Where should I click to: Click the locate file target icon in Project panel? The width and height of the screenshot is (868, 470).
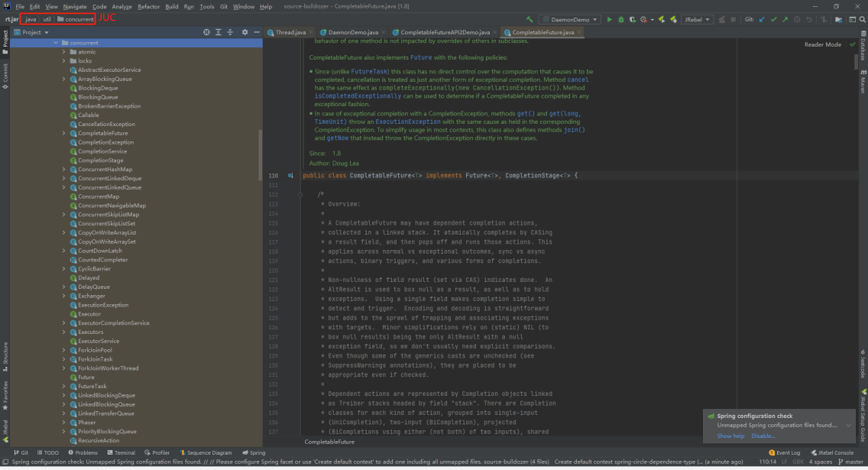(206, 32)
